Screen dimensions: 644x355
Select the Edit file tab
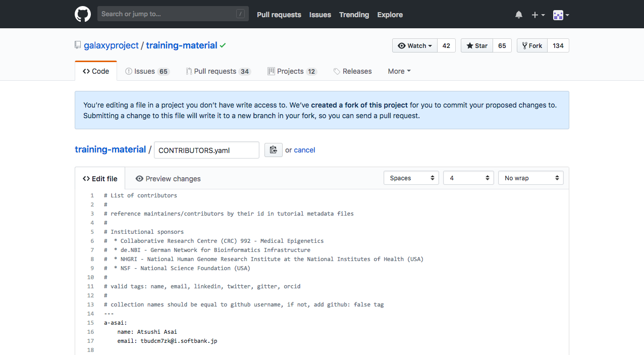pos(100,178)
